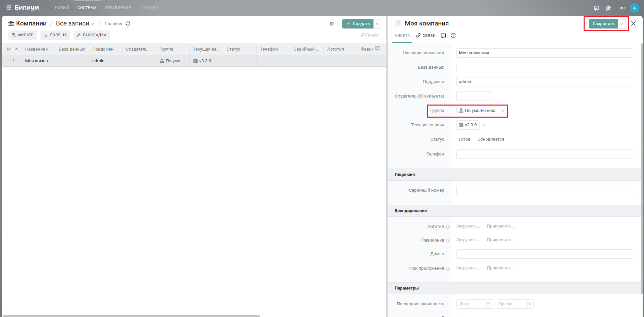
Task: Click Создать to create record
Action: 358,24
